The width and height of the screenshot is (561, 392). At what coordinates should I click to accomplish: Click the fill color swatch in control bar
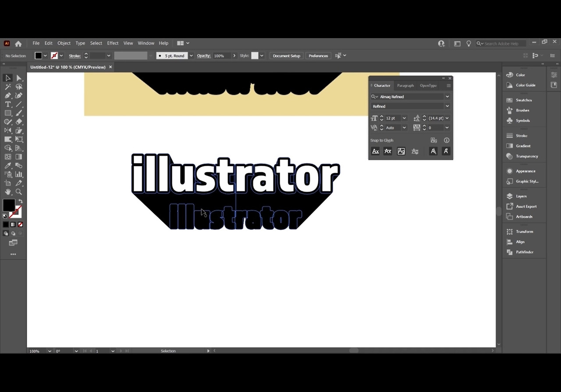39,56
